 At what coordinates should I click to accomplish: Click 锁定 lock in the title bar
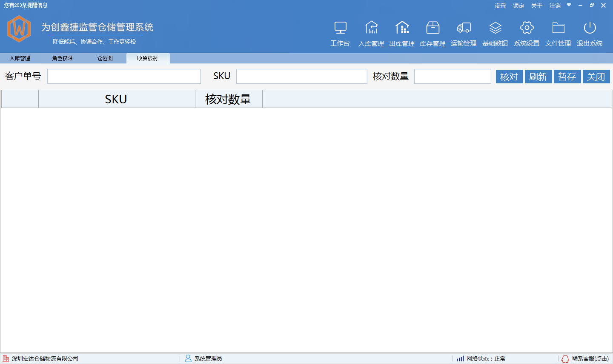point(518,6)
